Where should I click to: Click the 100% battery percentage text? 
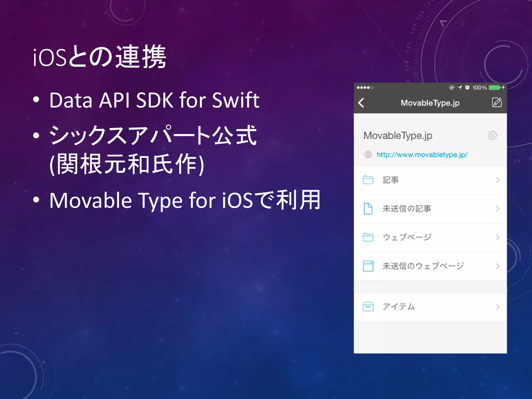point(480,88)
